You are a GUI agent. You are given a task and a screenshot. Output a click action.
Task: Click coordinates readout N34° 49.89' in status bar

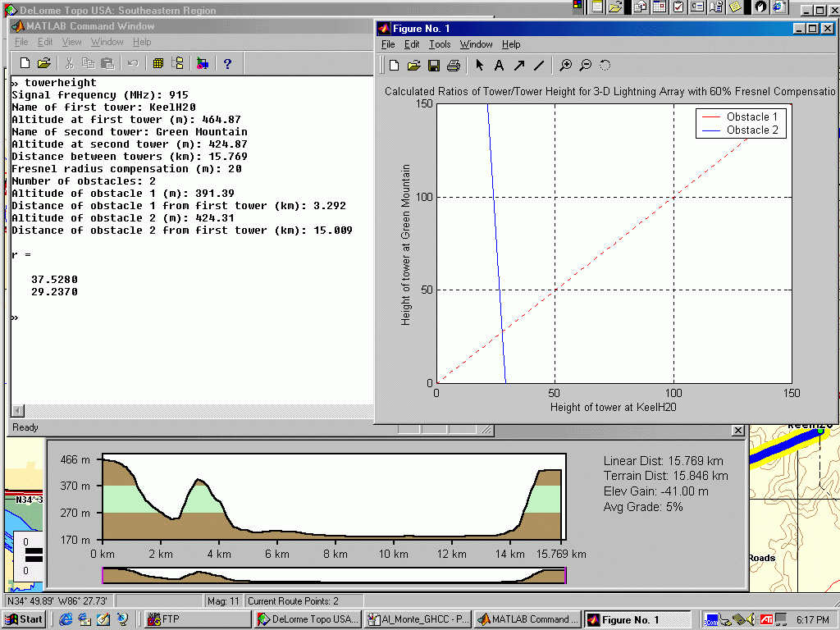pyautogui.click(x=58, y=601)
